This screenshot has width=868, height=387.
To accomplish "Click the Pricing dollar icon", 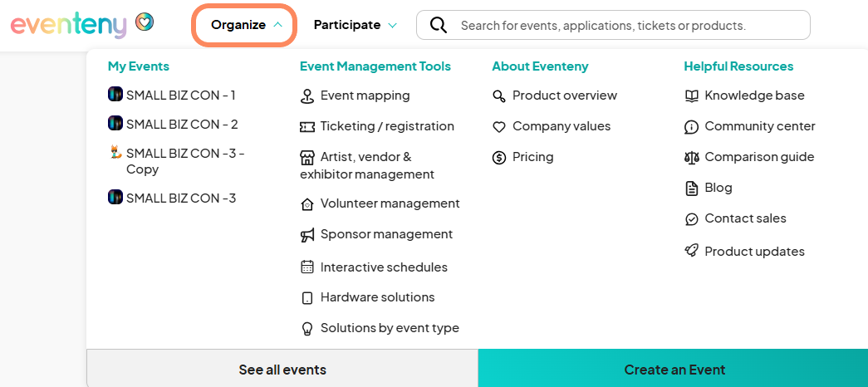I will click(x=498, y=158).
